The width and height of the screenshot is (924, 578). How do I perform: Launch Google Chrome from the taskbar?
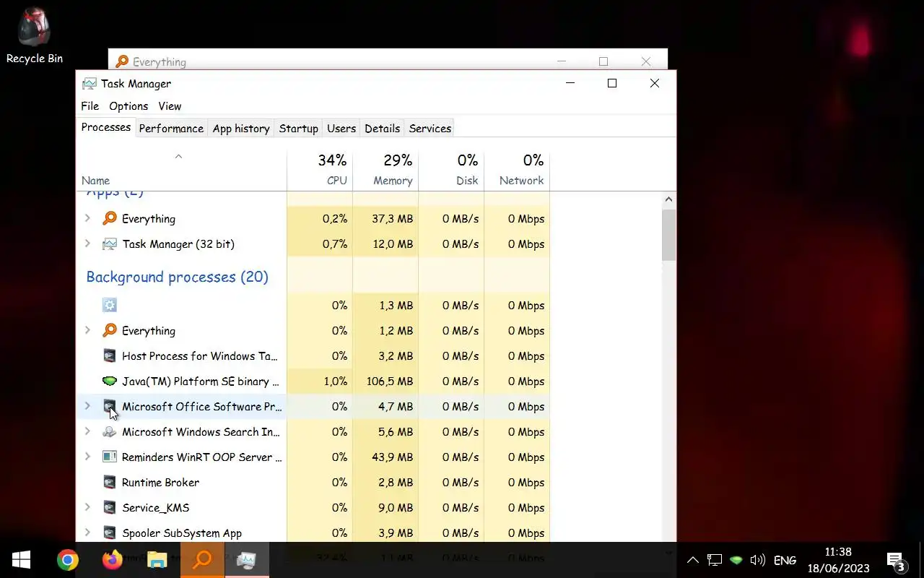(x=68, y=560)
